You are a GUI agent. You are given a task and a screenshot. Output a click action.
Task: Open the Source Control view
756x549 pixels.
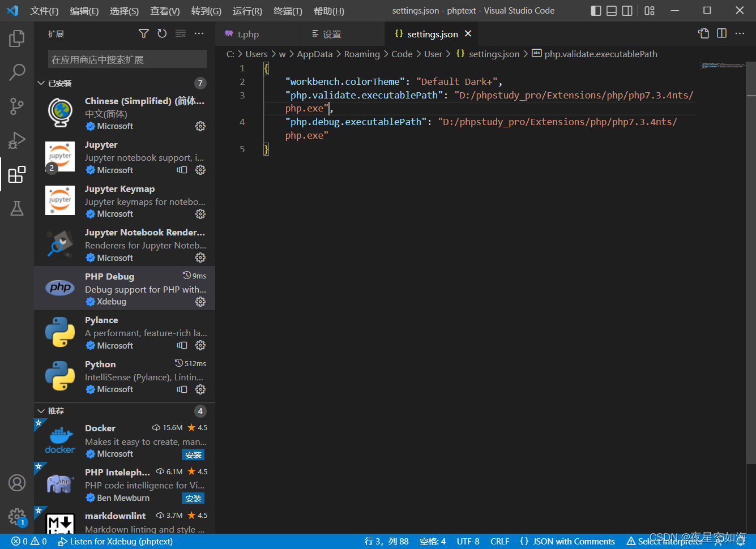[x=17, y=106]
